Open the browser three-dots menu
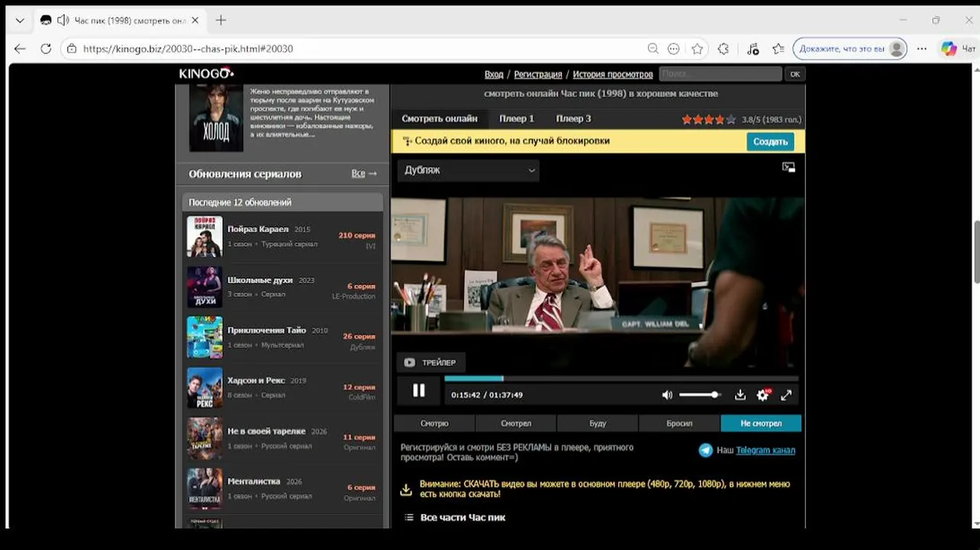Screen dimensions: 980x550 coord(922,48)
